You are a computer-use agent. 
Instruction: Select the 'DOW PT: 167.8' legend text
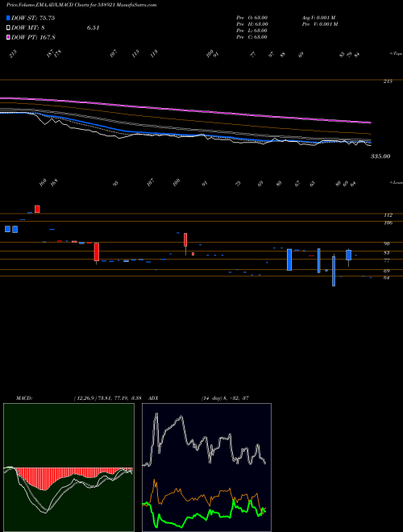click(x=33, y=37)
